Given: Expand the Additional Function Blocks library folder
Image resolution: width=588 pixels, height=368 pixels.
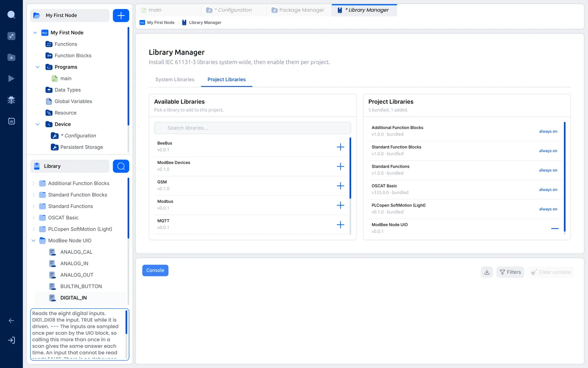Looking at the screenshot, I should 33,184.
